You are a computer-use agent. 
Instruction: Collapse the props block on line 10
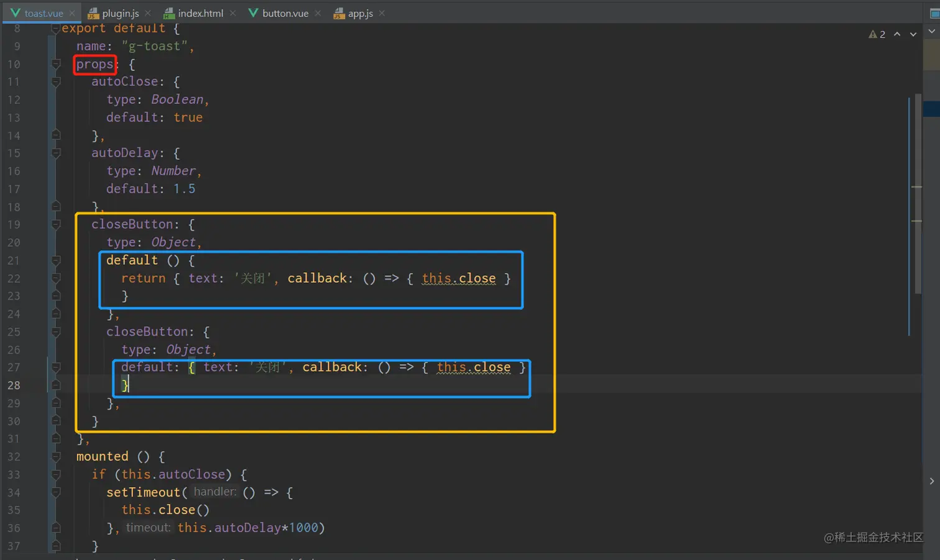[x=56, y=64]
